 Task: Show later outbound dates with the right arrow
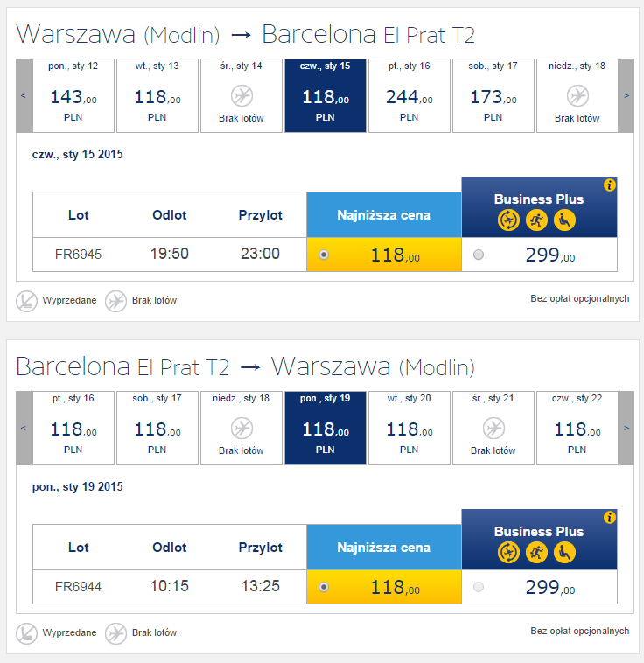pyautogui.click(x=626, y=95)
